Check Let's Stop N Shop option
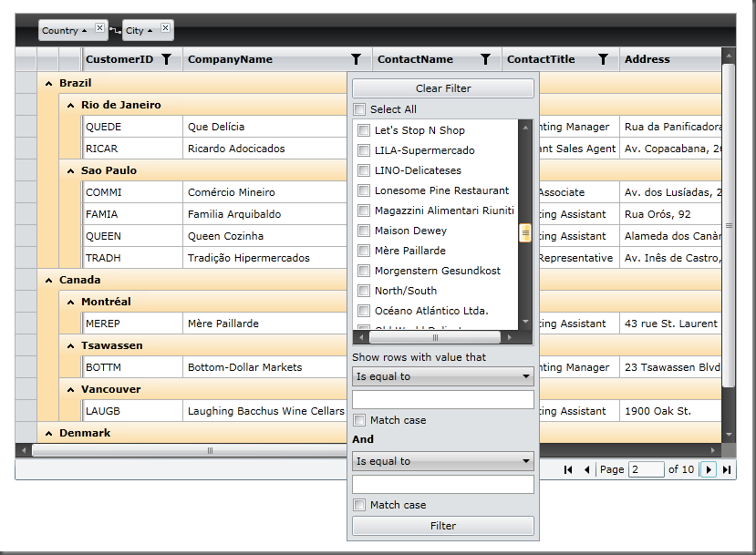Image resolution: width=756 pixels, height=555 pixels. click(x=364, y=130)
